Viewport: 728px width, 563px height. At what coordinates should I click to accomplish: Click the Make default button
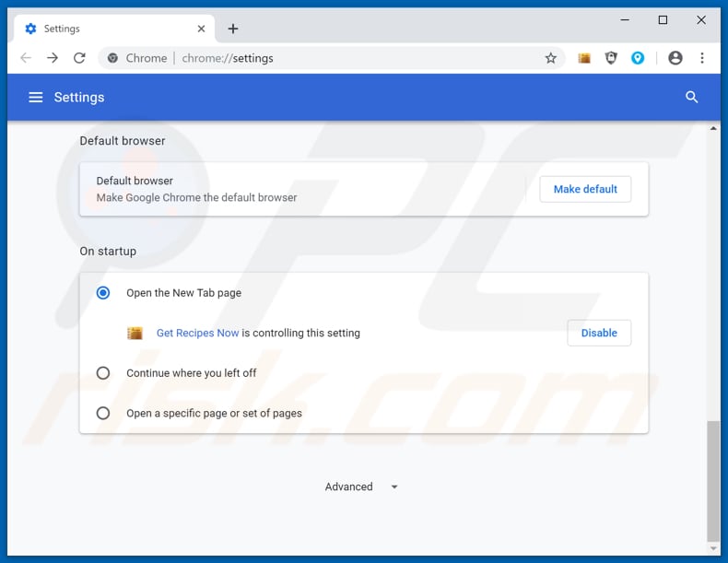pyautogui.click(x=585, y=189)
